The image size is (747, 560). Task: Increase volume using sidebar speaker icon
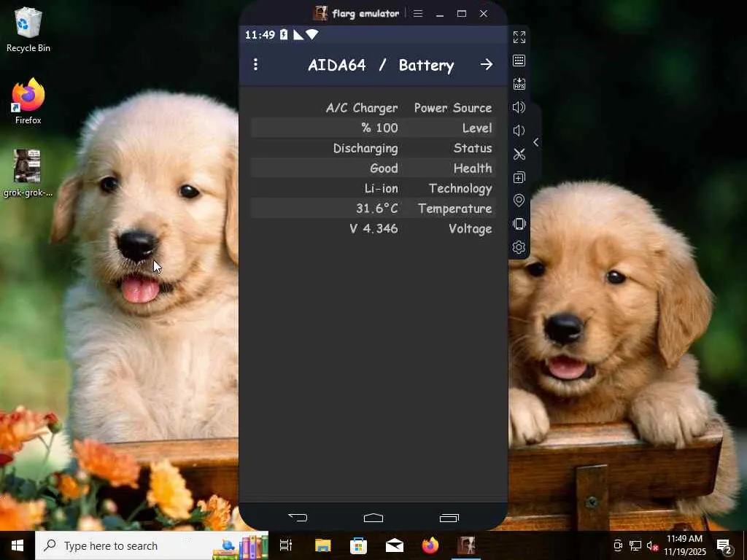point(519,107)
